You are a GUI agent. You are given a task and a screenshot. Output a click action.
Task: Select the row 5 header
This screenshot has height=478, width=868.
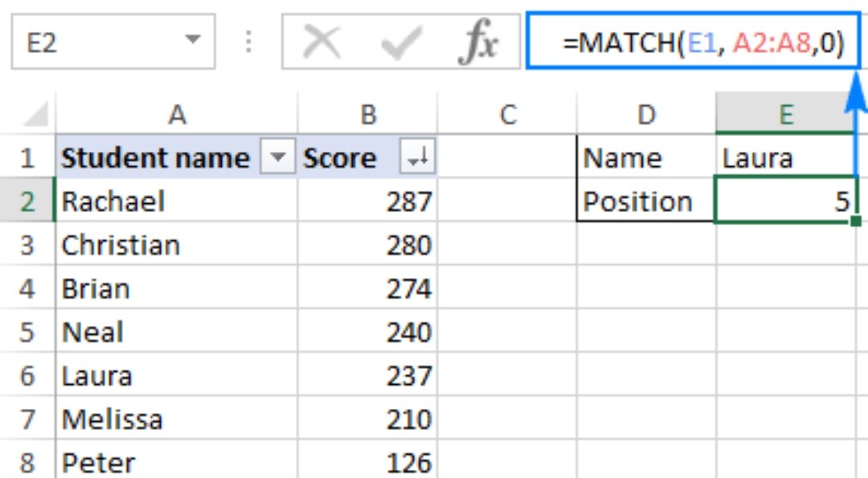(x=28, y=332)
